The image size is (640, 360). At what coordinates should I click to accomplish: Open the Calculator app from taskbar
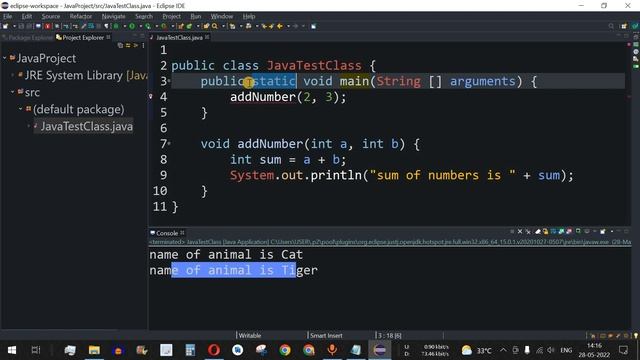click(190, 350)
